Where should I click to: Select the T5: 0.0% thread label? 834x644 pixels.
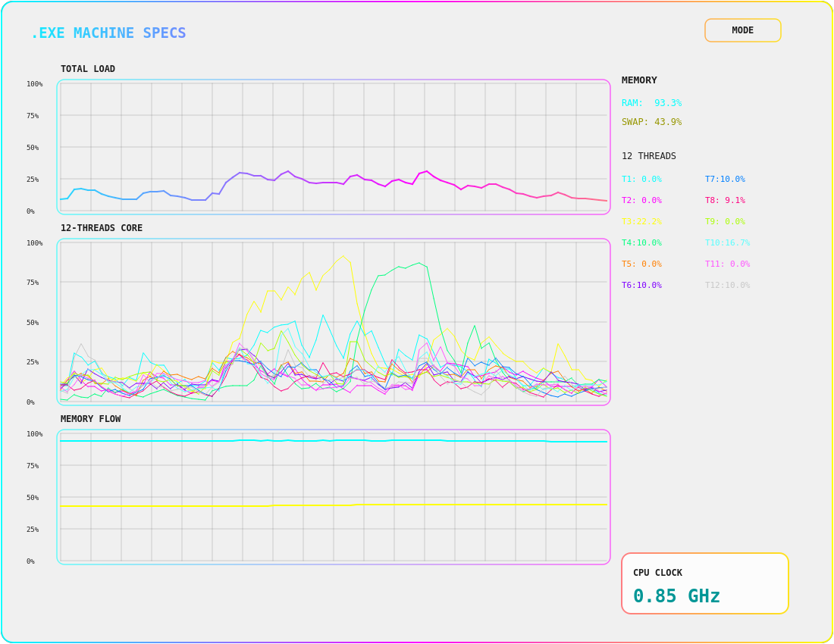point(641,264)
